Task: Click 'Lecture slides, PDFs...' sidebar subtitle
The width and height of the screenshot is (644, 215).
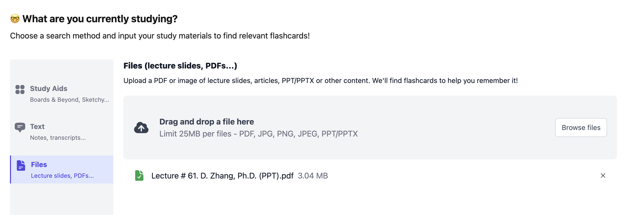Action: [x=62, y=176]
